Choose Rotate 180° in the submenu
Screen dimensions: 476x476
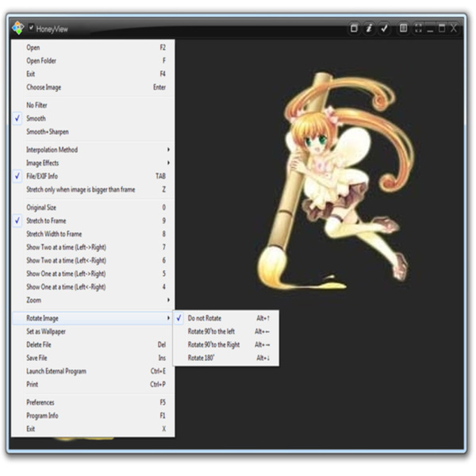pyautogui.click(x=226, y=359)
